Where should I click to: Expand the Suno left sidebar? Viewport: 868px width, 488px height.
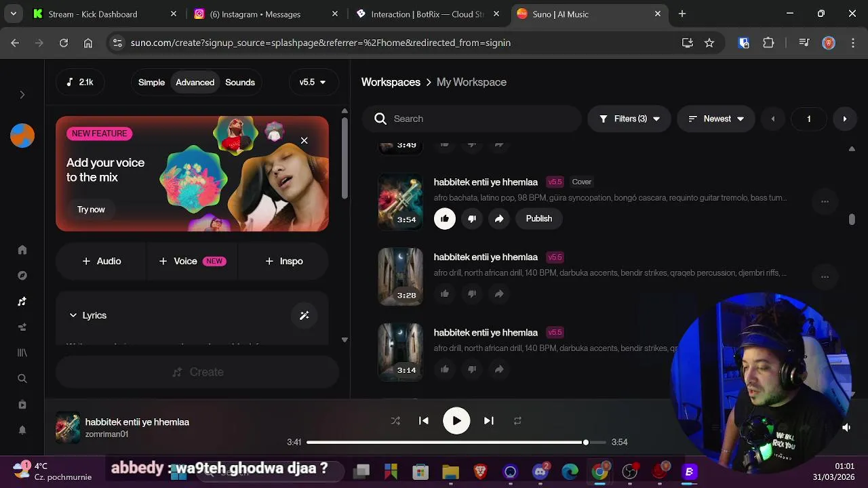22,95
